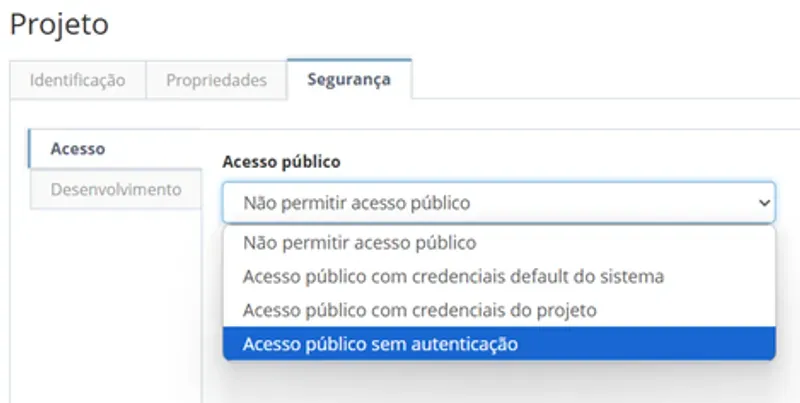
Task: Go to the Desenvolvimento side section
Action: 116,189
